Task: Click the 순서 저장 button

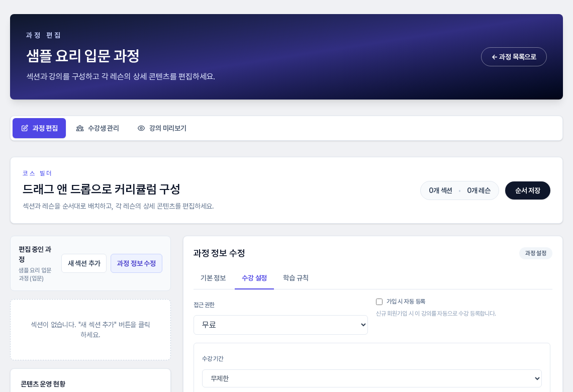Action: click(528, 190)
